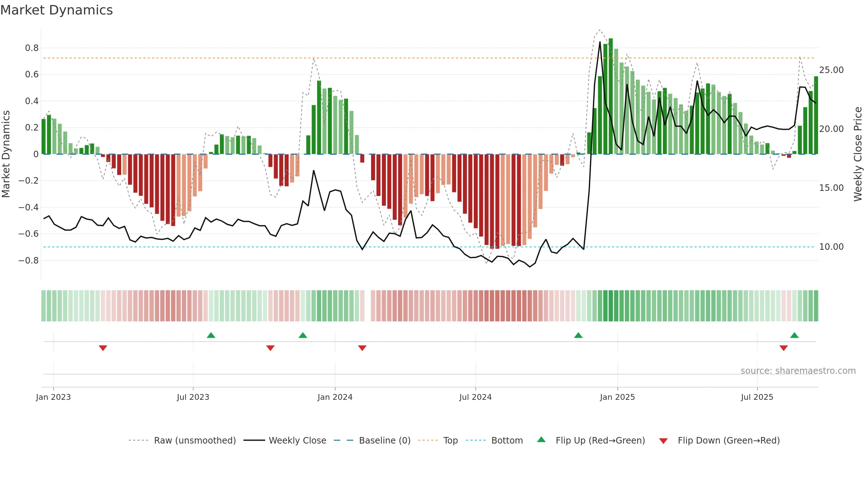Click the −0.8 left axis tick label

click(29, 261)
